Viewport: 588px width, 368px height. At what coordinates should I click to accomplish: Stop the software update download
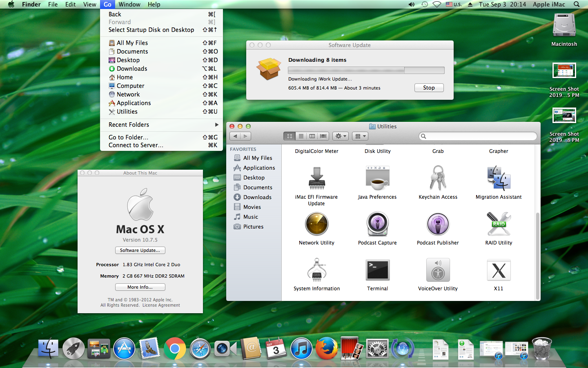coord(429,88)
